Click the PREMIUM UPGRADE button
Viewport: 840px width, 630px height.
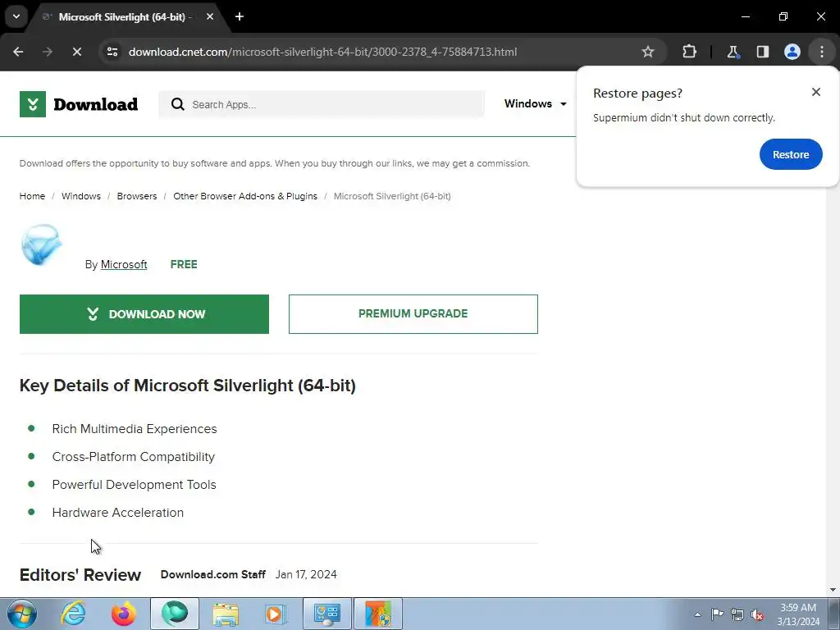(413, 314)
